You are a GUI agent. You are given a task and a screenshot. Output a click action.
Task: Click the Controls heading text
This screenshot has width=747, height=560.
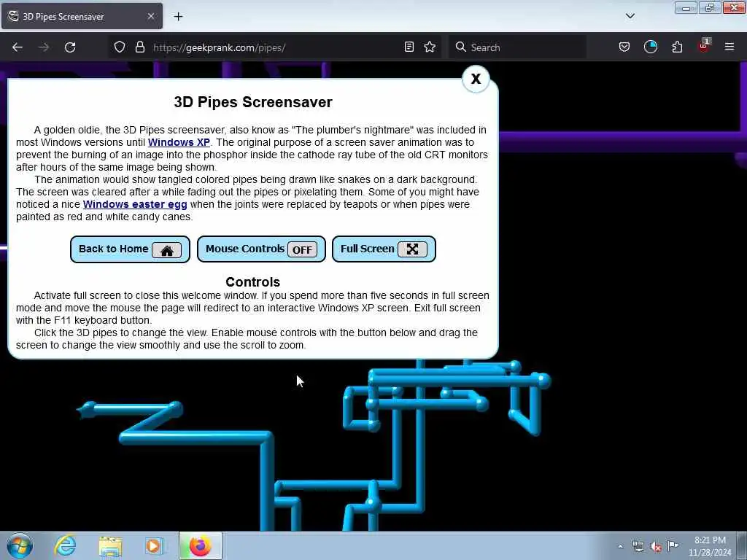point(252,281)
